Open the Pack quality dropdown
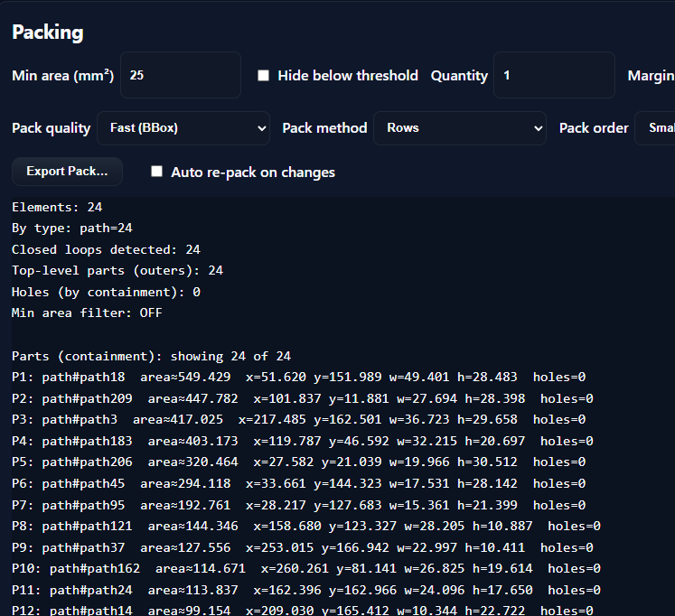 (183, 128)
